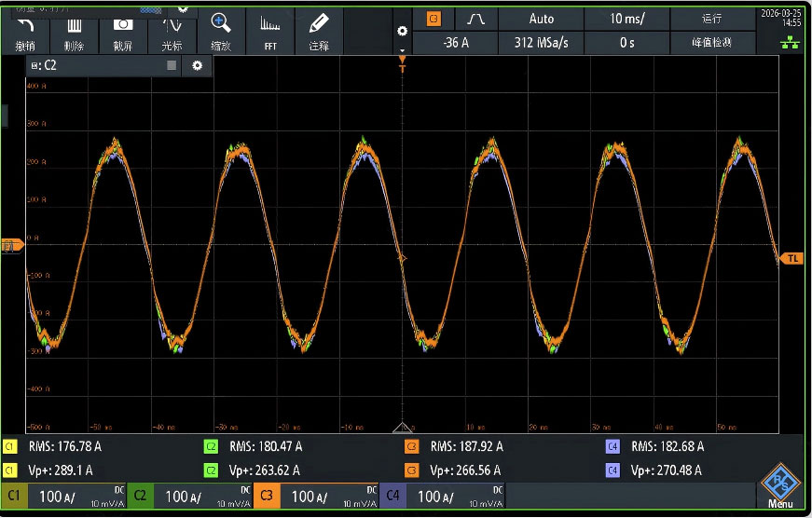Select the orange trigger position marker at top
The image size is (812, 518).
pos(403,63)
